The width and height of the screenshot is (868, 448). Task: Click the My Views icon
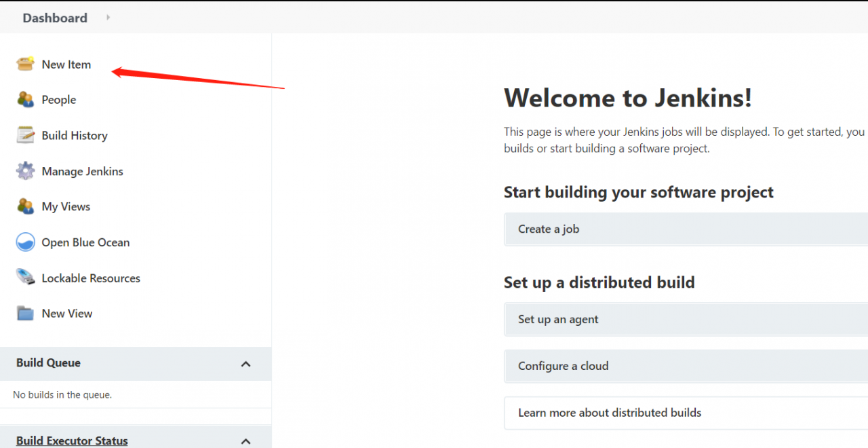(x=25, y=206)
